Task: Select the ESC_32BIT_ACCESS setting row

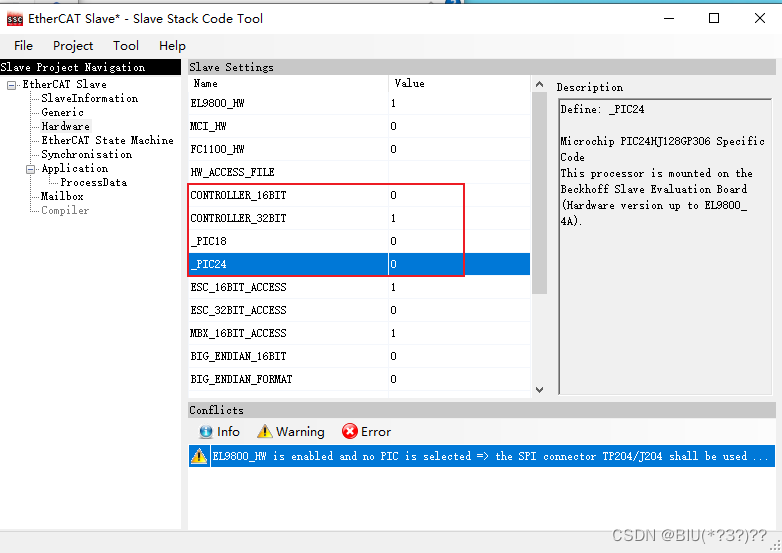Action: coord(359,310)
